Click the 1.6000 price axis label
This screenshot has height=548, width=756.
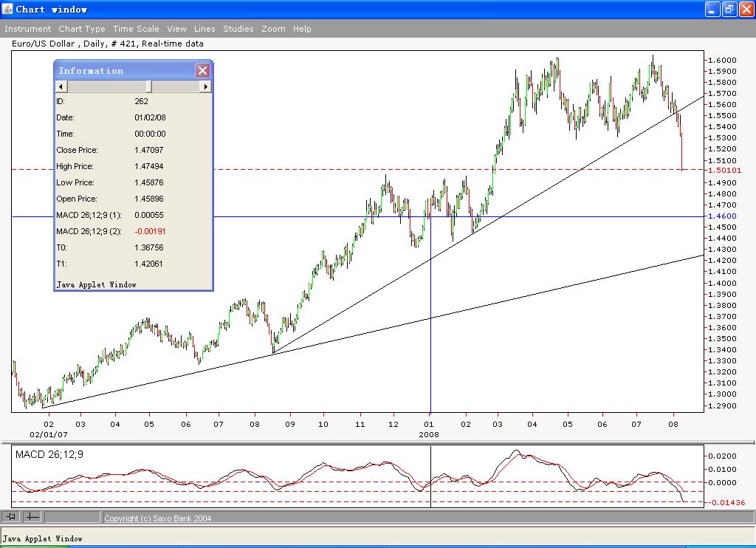click(722, 61)
